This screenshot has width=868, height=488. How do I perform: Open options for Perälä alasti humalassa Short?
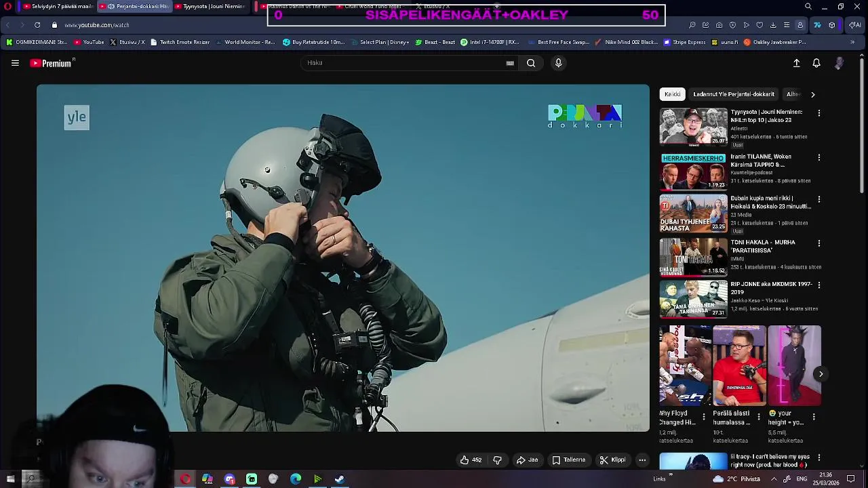(759, 416)
